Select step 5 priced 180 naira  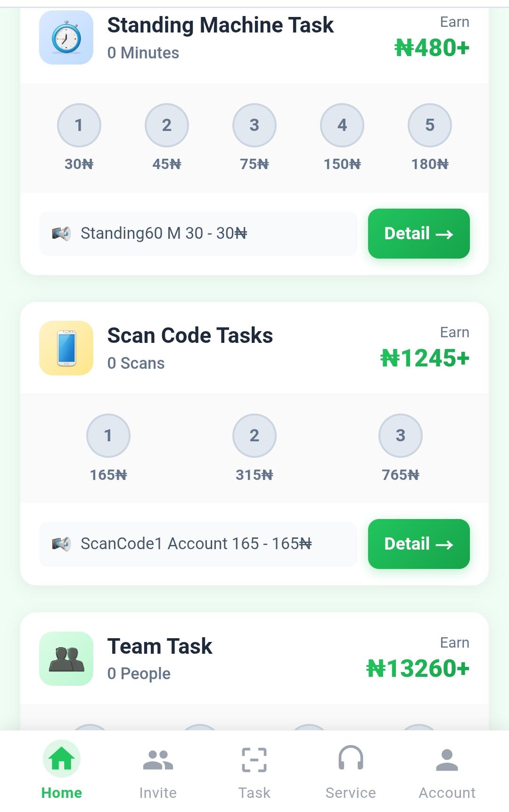[429, 125]
